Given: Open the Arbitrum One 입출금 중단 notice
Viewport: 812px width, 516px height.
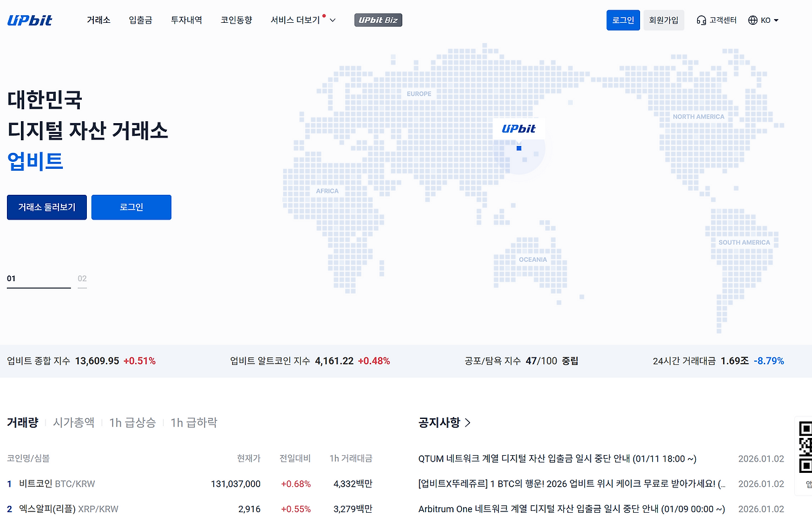Looking at the screenshot, I should click(x=572, y=509).
